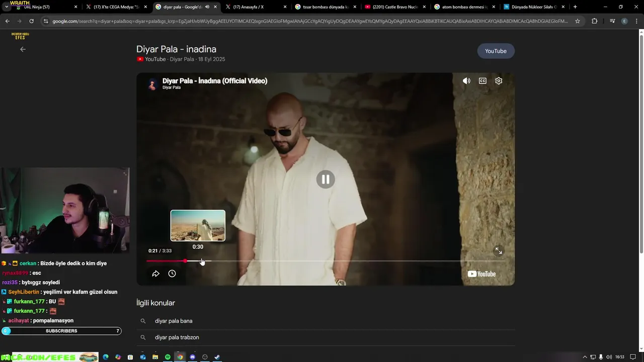Viewport: 644px width, 362px height.
Task: Open OBS Studio from taskbar
Action: click(x=205, y=357)
